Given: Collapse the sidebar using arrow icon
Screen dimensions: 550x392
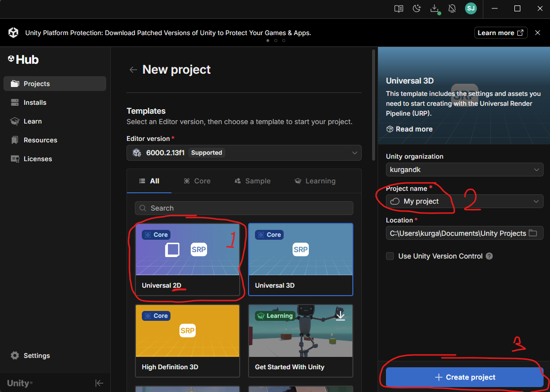Looking at the screenshot, I should [x=99, y=383].
